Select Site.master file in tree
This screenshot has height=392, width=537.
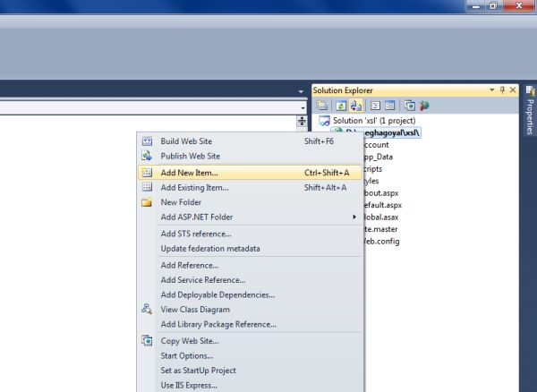pos(381,229)
